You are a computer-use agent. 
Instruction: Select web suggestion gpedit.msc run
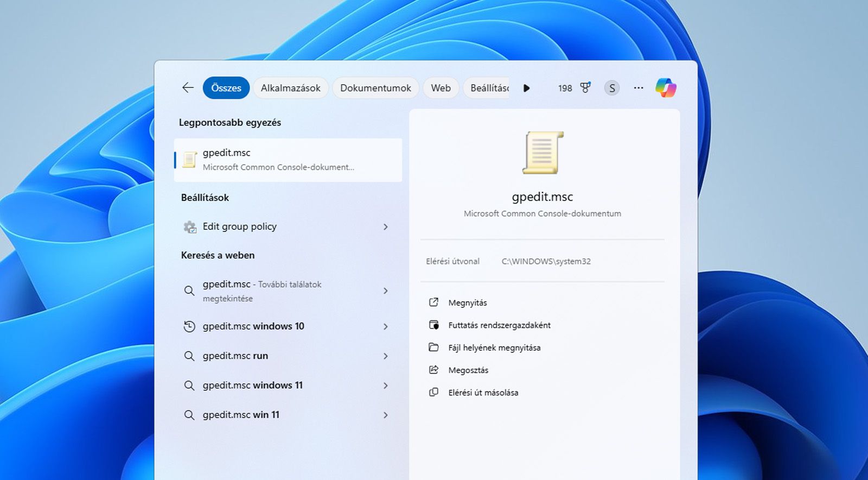coord(288,356)
